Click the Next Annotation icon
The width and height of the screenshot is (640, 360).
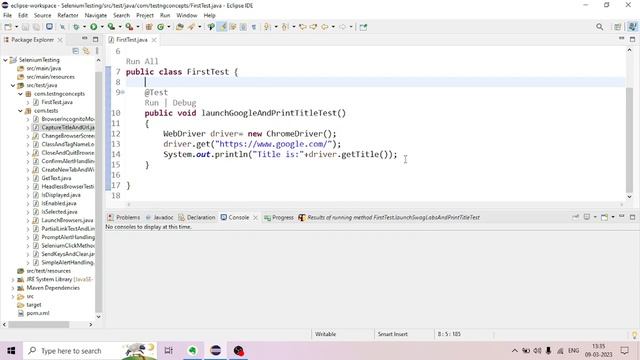267,27
